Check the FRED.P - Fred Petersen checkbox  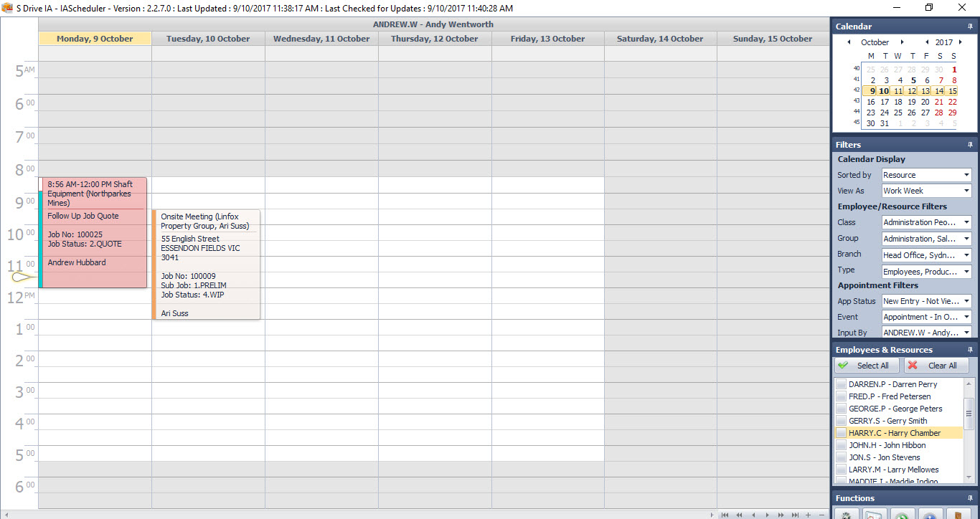tap(842, 396)
